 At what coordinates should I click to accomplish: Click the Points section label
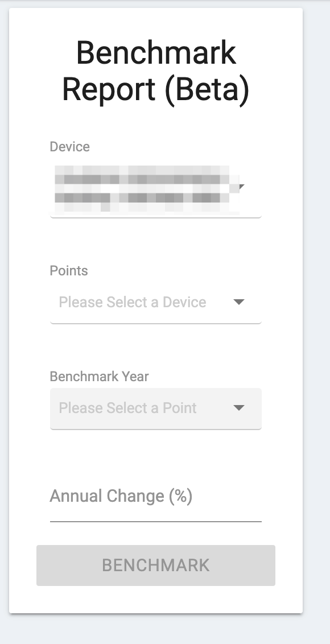[x=69, y=271]
